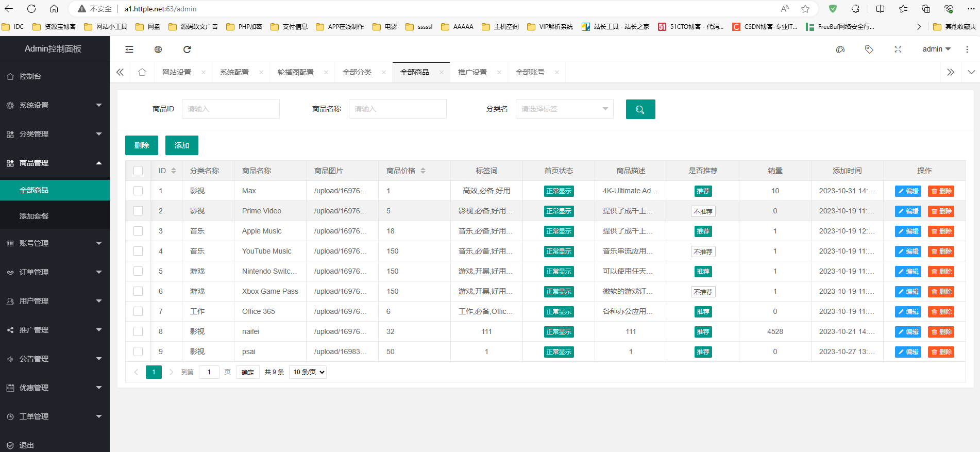Open the theme palette icon
The image size is (980, 452).
tap(840, 49)
